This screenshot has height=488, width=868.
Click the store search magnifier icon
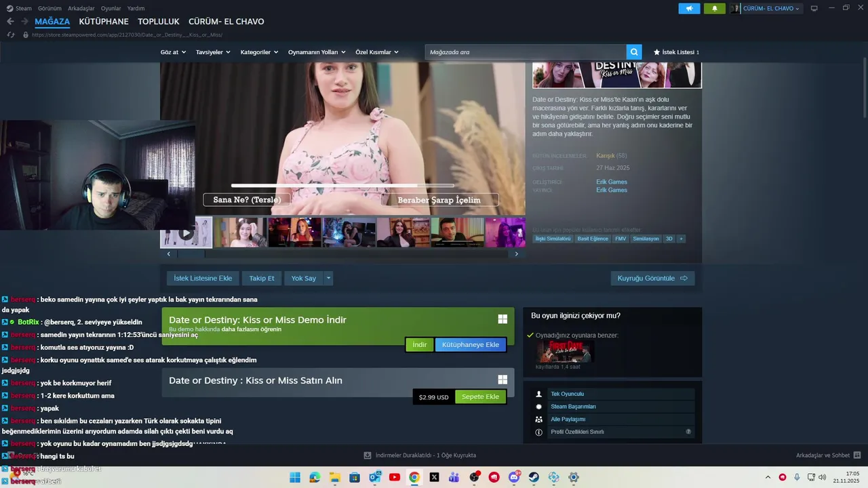pyautogui.click(x=634, y=52)
